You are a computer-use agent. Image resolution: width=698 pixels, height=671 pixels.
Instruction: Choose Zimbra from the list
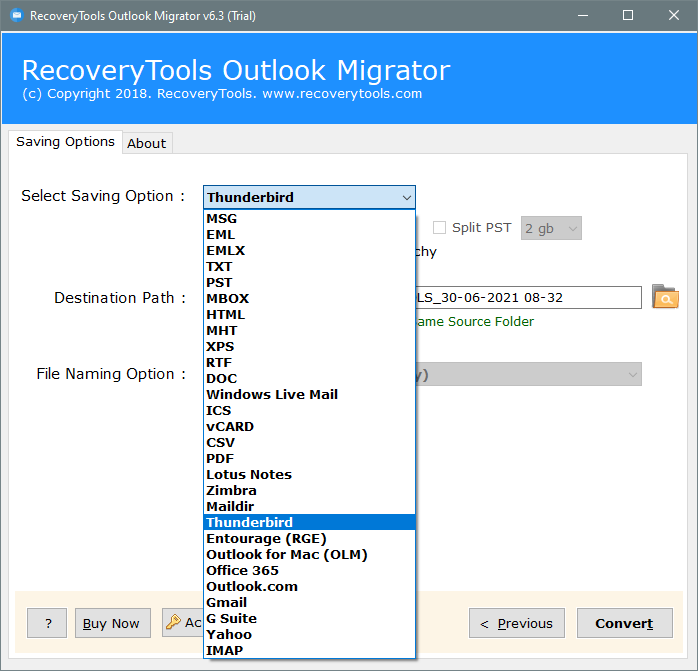[309, 491]
